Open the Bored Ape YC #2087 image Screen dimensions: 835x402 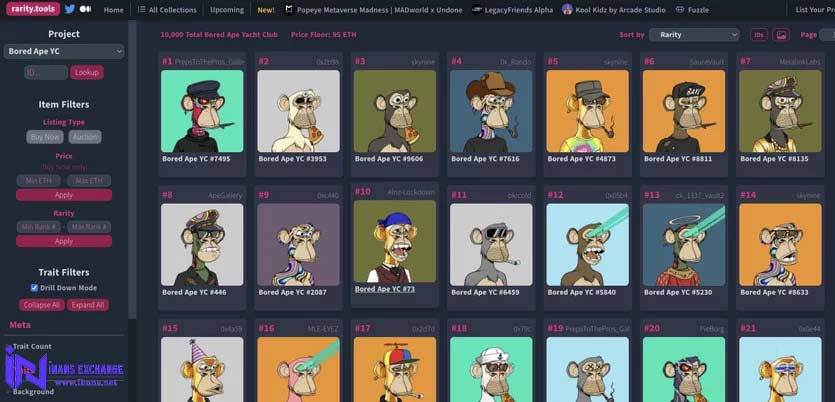[298, 244]
